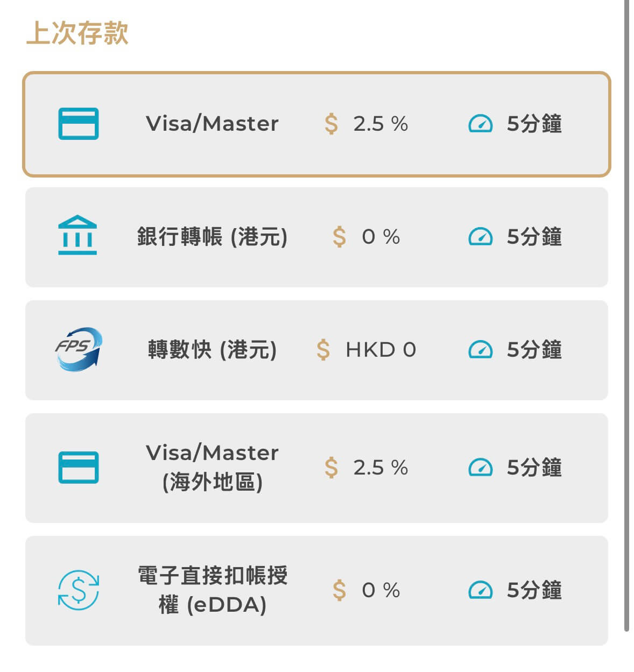Click the overseas Visa/Master card icon
This screenshot has width=634, height=672.
coord(78,467)
